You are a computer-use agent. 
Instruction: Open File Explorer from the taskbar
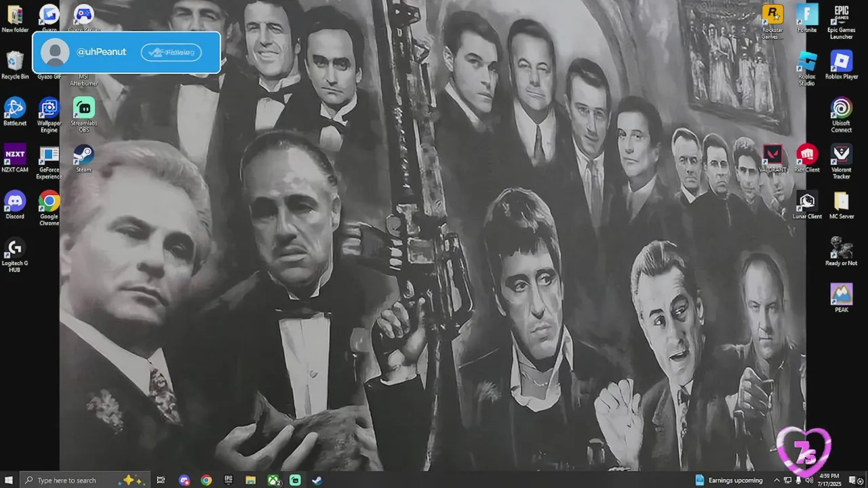[250, 480]
